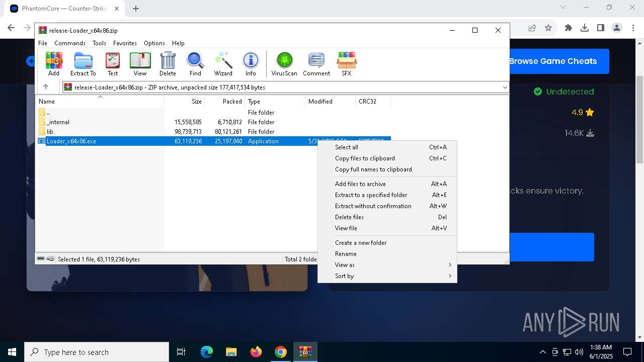The height and width of the screenshot is (362, 644).
Task: Open the volume control in tray
Action: pyautogui.click(x=579, y=352)
